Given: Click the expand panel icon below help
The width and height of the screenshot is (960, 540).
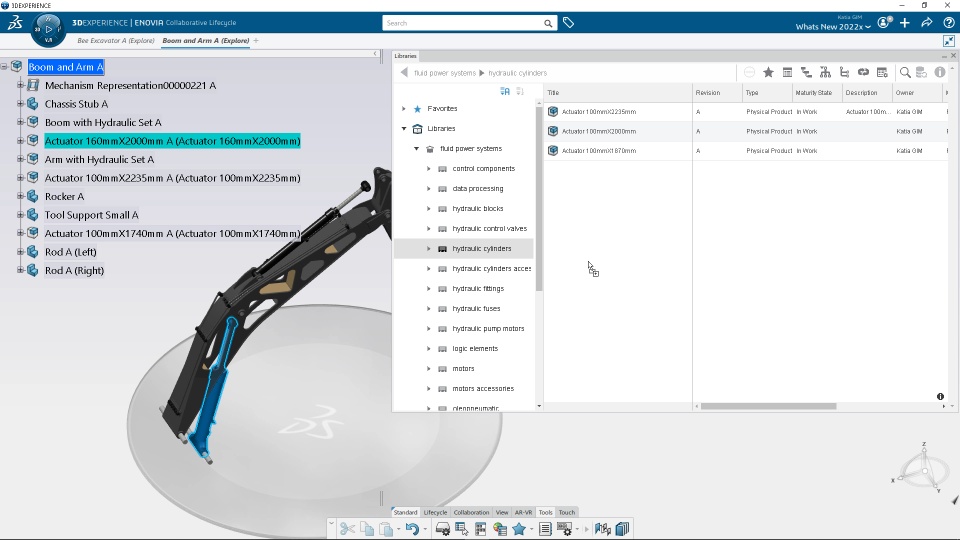Looking at the screenshot, I should tap(949, 41).
